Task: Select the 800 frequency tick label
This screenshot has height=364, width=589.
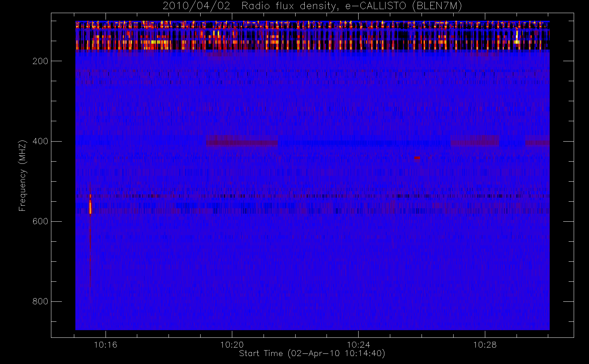Action: tap(40, 301)
